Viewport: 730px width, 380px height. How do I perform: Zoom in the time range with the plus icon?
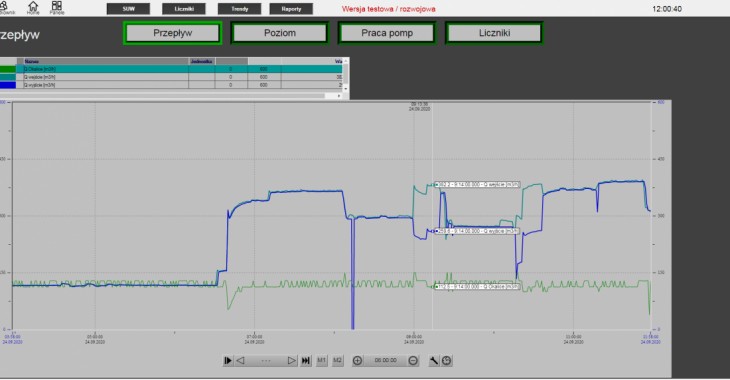tap(357, 360)
